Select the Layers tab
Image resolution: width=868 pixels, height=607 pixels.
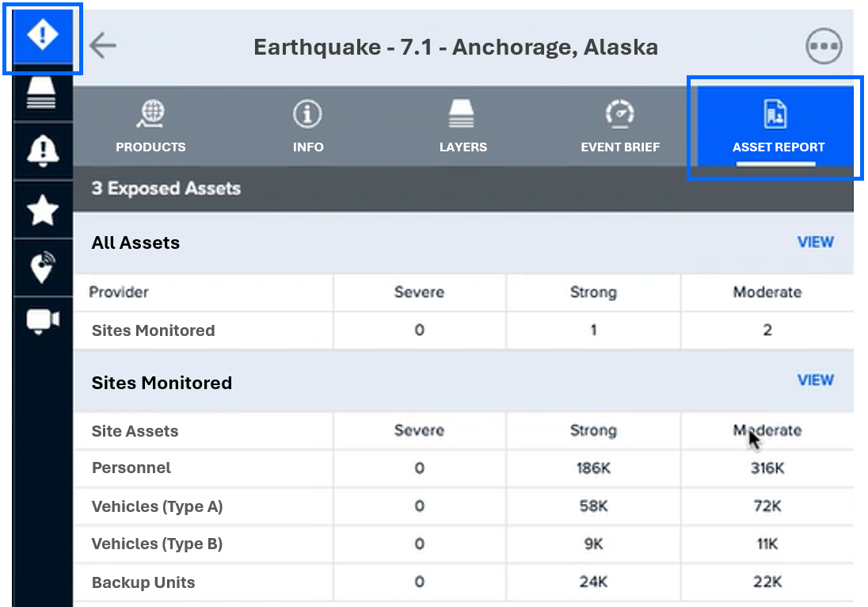click(x=463, y=127)
